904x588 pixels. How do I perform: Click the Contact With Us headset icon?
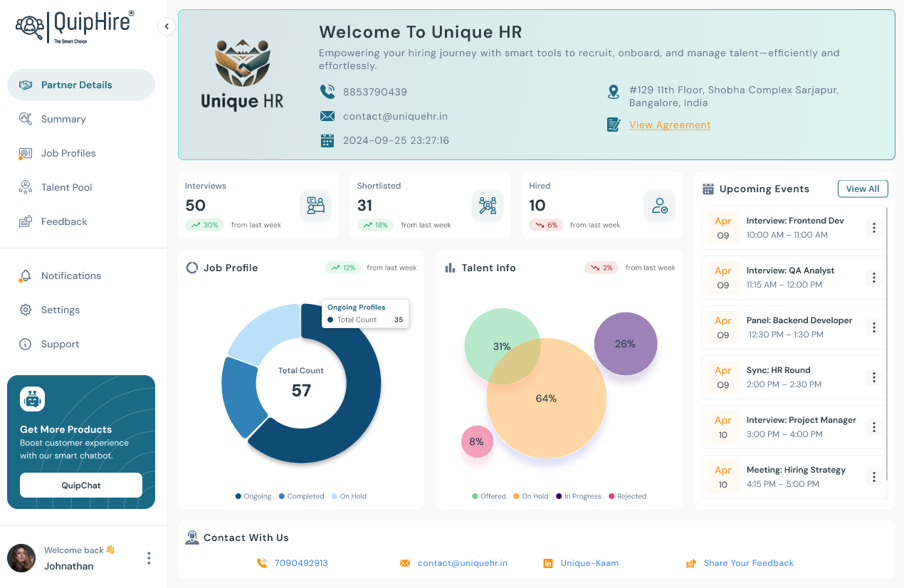click(x=192, y=537)
